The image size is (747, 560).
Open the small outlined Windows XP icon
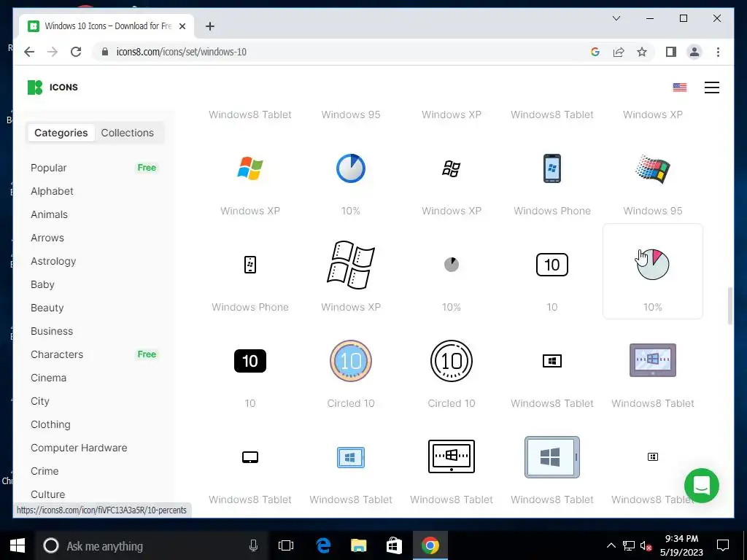pyautogui.click(x=451, y=168)
